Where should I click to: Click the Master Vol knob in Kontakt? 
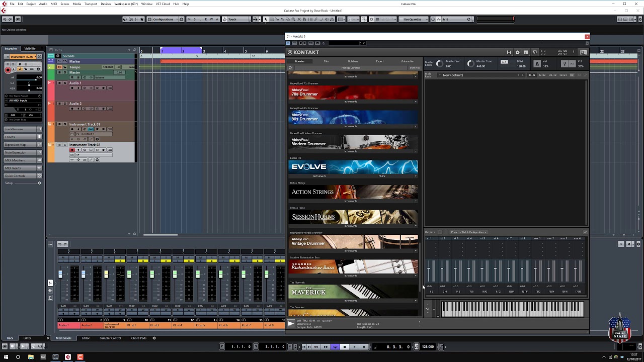[440, 63]
